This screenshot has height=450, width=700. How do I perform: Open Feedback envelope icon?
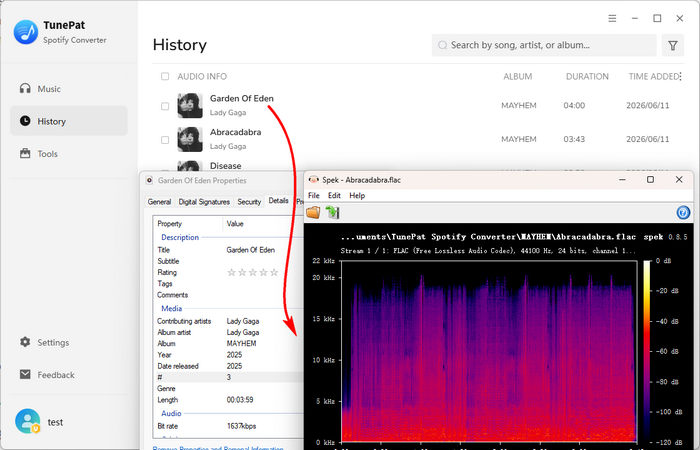click(25, 375)
